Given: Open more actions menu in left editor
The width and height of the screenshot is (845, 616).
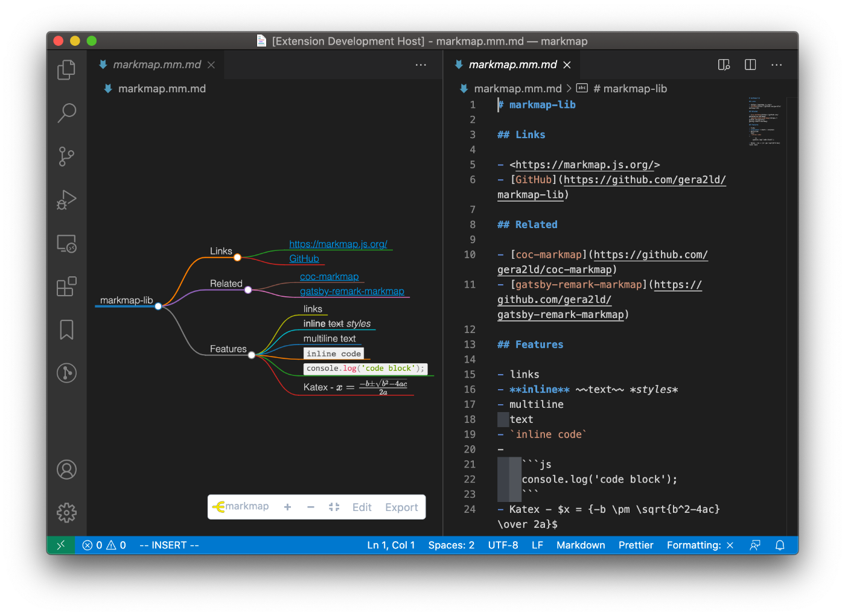Looking at the screenshot, I should (421, 65).
